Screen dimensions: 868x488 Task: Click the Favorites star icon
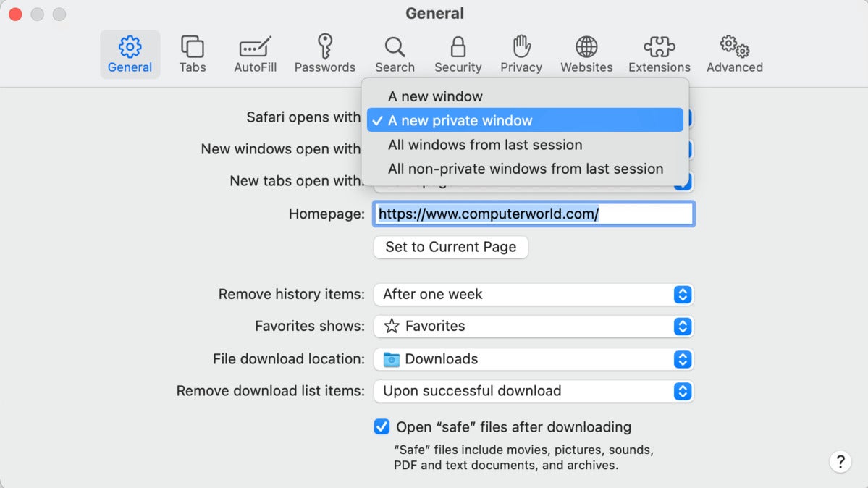392,326
